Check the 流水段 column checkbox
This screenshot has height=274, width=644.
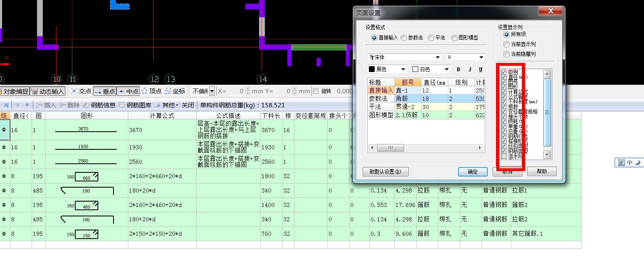coord(504,156)
